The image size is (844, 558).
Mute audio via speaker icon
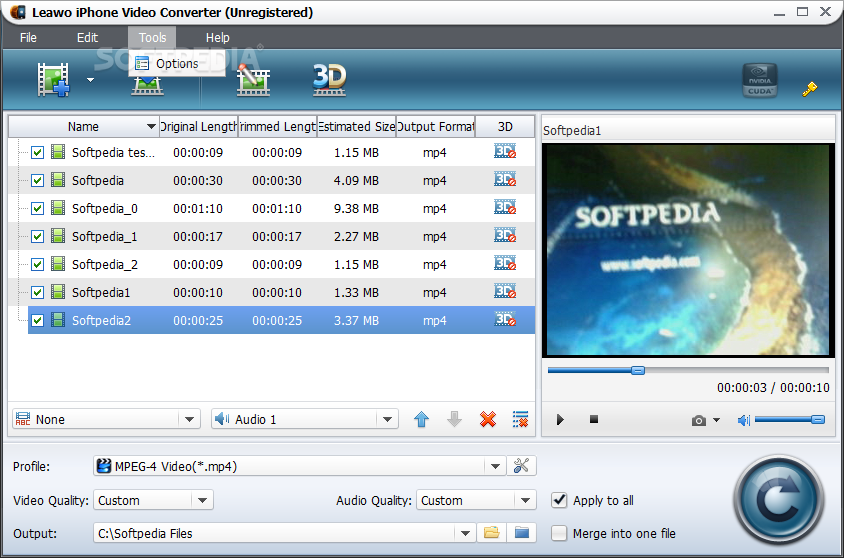click(743, 420)
